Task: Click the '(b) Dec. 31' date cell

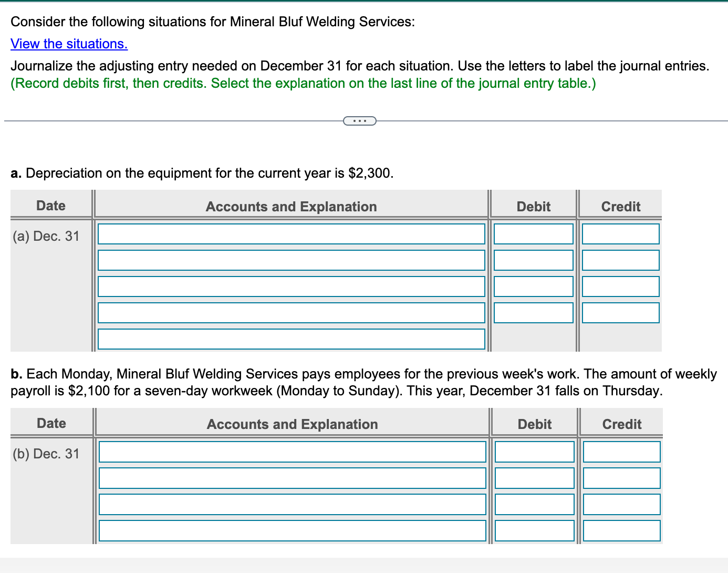Action: [x=46, y=454]
